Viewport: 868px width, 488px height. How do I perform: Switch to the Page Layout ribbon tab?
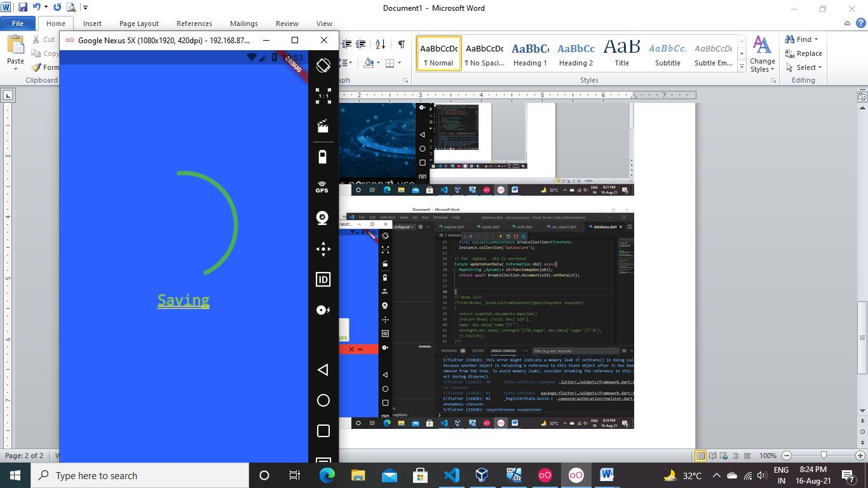click(139, 24)
